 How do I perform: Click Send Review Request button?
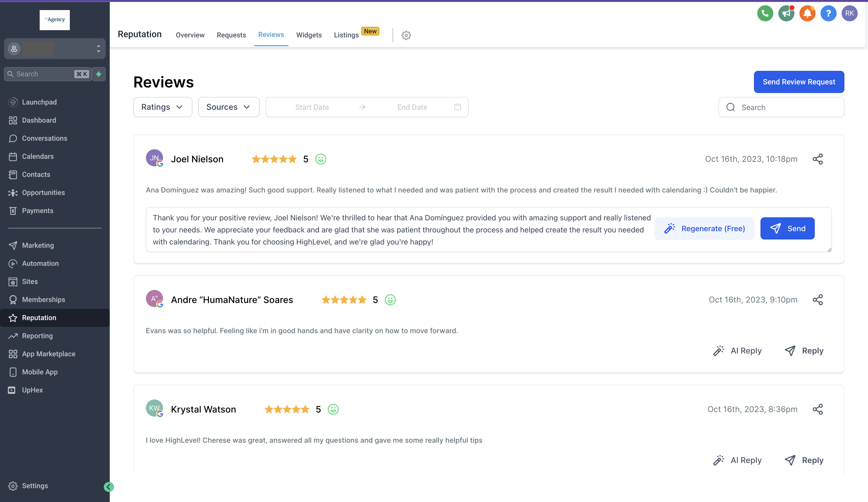click(x=798, y=82)
